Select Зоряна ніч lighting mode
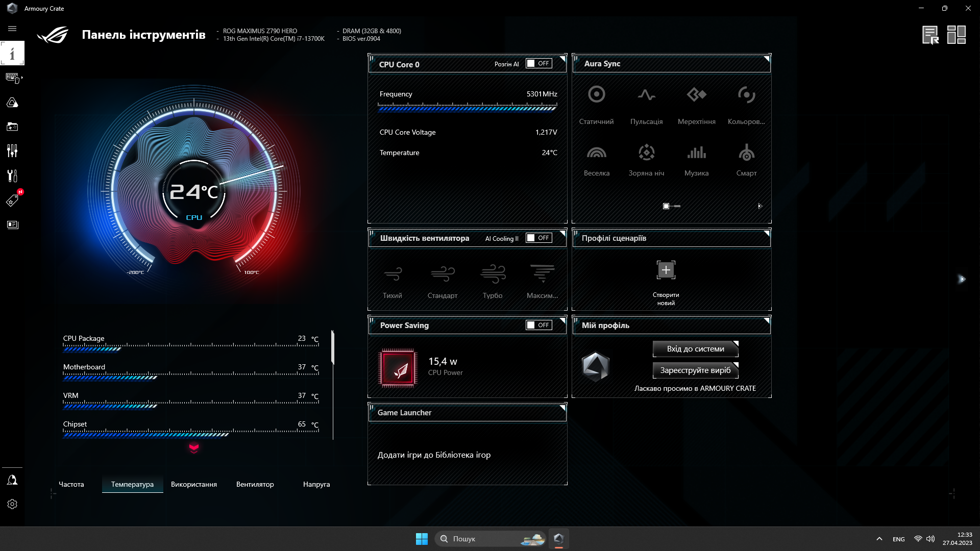The width and height of the screenshot is (980, 551). 646,158
